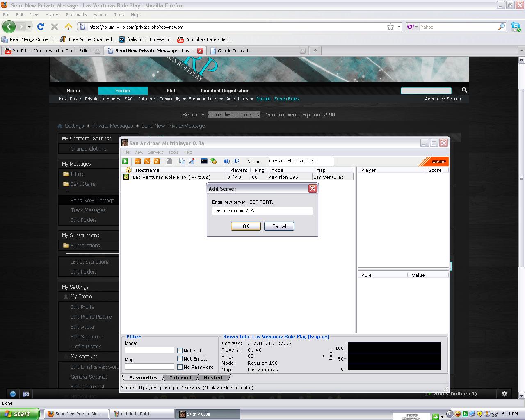Open the Forum Actions dropdown
This screenshot has width=525, height=420.
pyautogui.click(x=205, y=99)
